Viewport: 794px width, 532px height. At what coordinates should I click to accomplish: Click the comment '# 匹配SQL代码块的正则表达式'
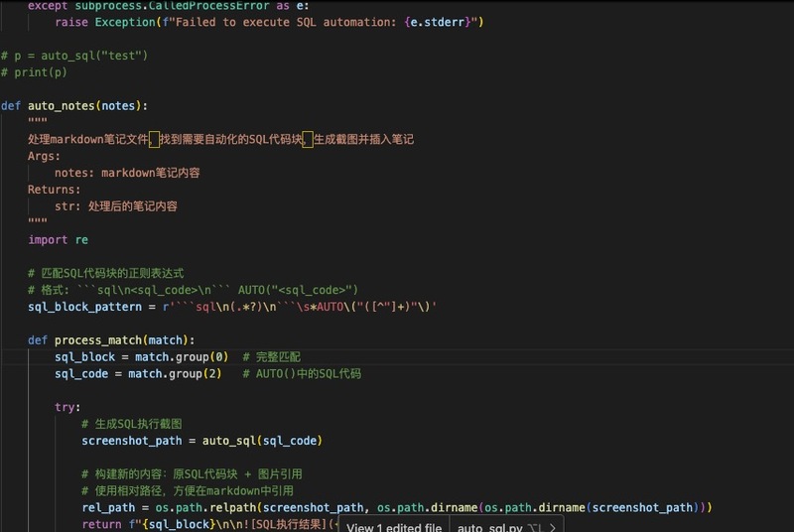pyautogui.click(x=105, y=273)
